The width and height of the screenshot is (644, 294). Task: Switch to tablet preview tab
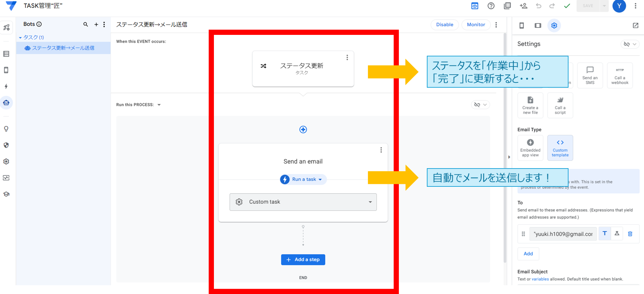538,25
